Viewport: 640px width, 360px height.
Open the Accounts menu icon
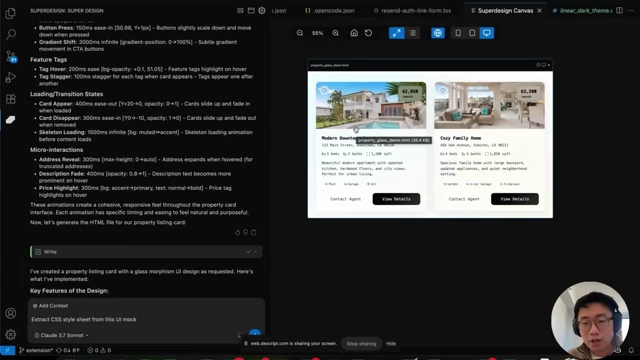pyautogui.click(x=11, y=313)
